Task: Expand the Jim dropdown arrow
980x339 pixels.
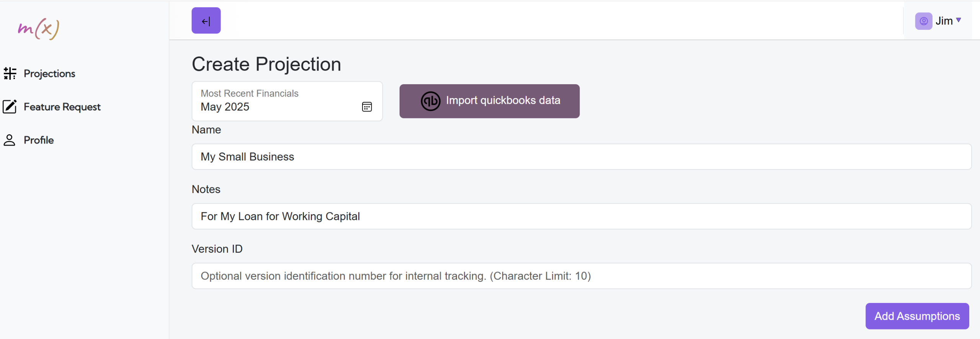Action: [x=959, y=20]
